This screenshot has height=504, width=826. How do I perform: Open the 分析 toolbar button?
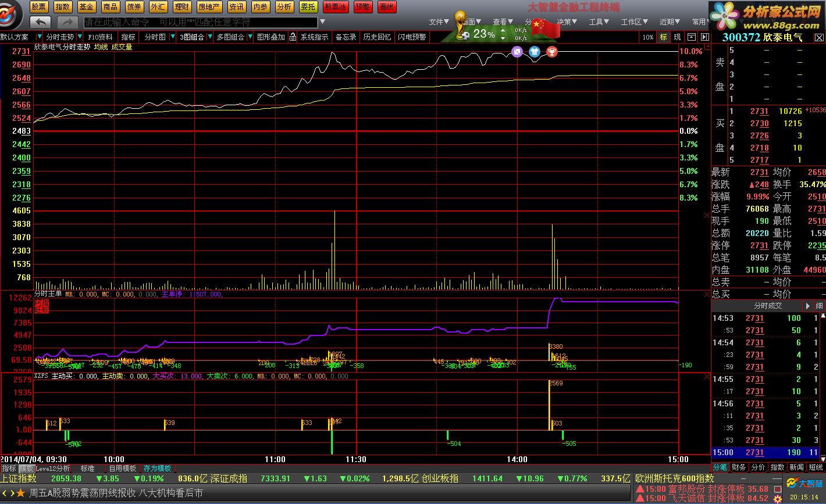pyautogui.click(x=284, y=7)
